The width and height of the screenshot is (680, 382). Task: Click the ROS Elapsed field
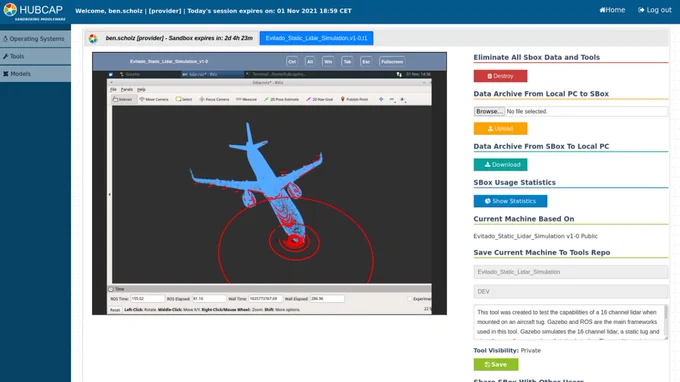(x=209, y=299)
